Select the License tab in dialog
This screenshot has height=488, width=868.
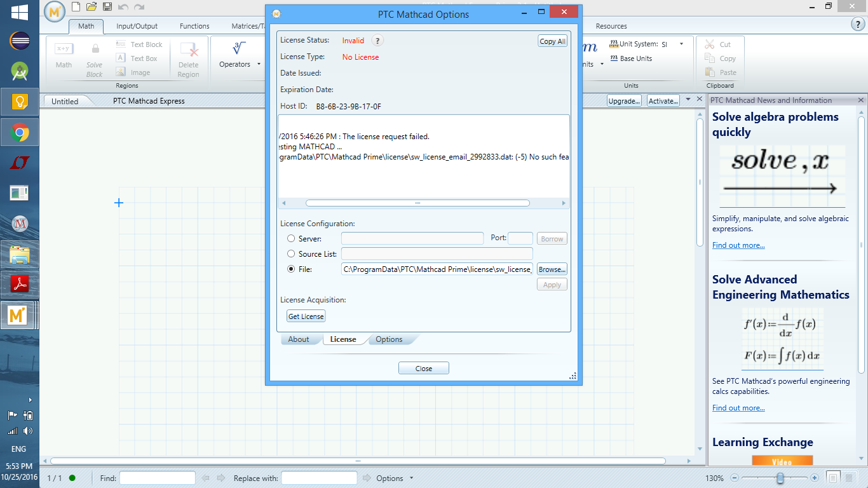coord(343,339)
